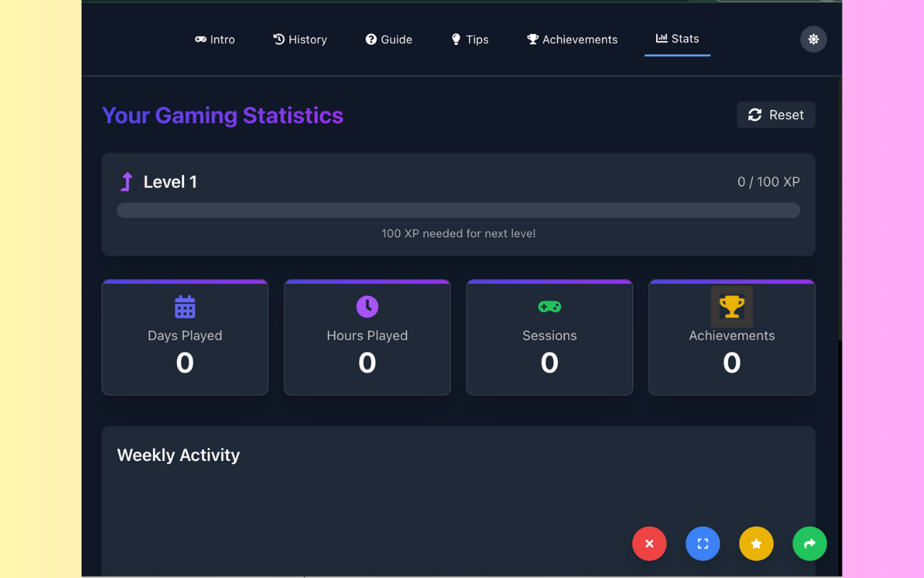This screenshot has width=924, height=578.
Task: Click the Weekly Activity heading
Action: [x=178, y=455]
